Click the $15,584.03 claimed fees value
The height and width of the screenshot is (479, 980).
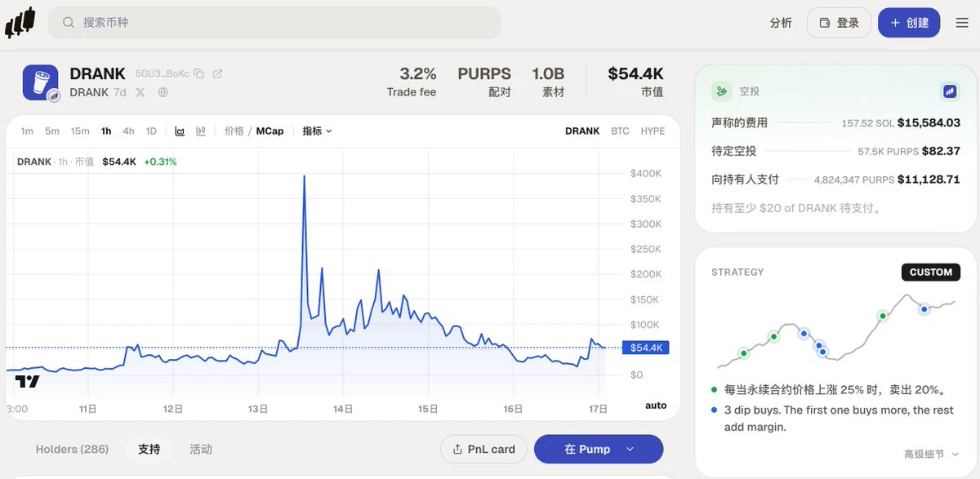[x=929, y=122]
